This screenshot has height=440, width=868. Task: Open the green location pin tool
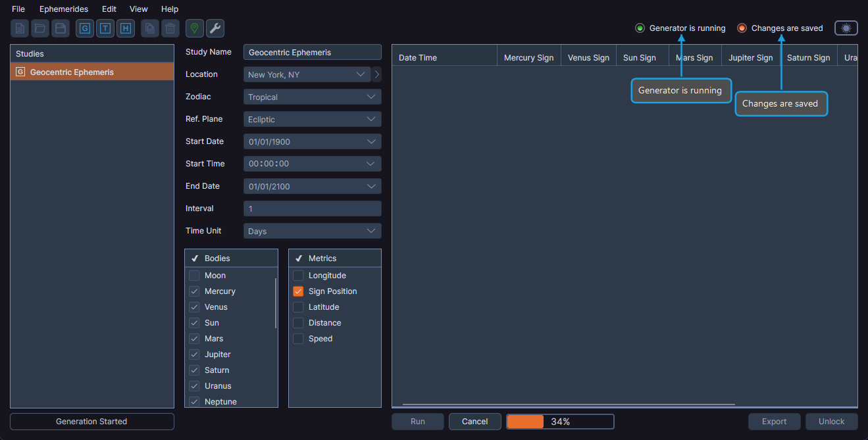pos(194,28)
